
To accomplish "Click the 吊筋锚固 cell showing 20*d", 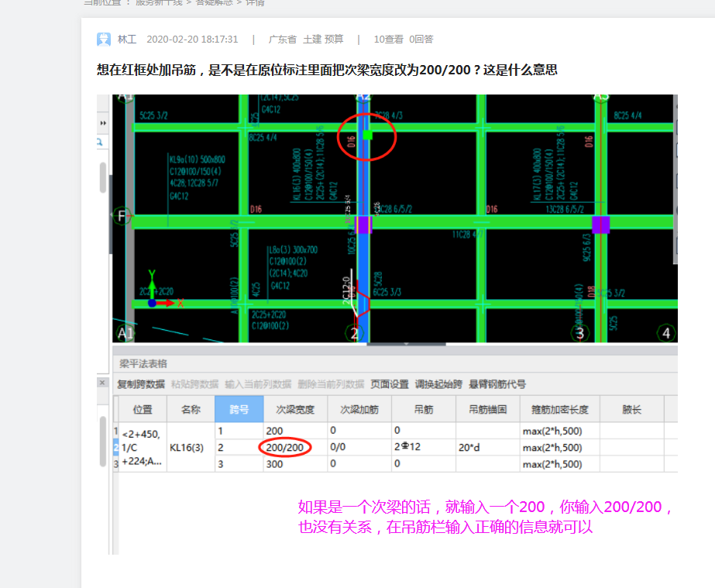I will point(488,448).
